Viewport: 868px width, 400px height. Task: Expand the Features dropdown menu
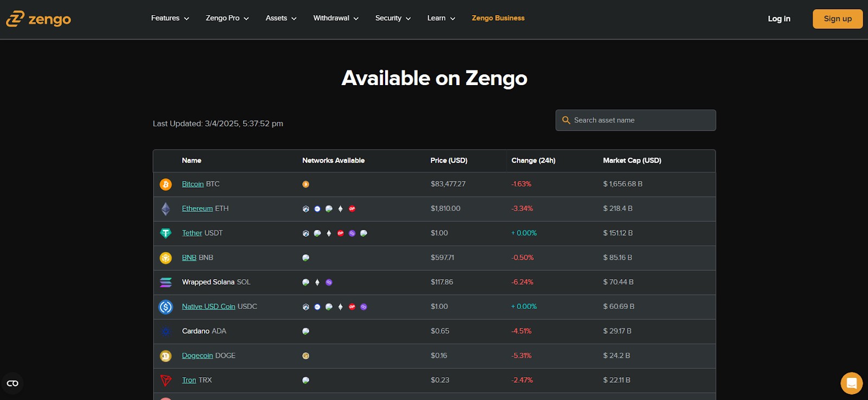click(170, 18)
